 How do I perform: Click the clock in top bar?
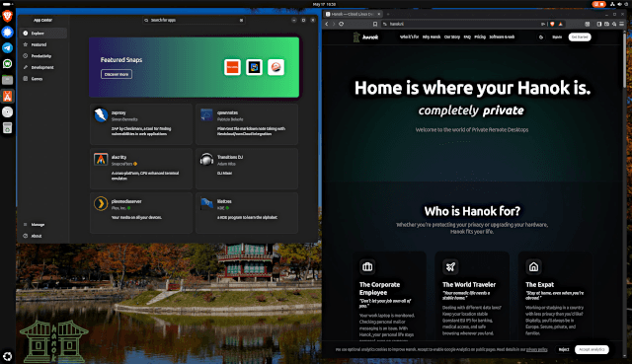pyautogui.click(x=324, y=4)
